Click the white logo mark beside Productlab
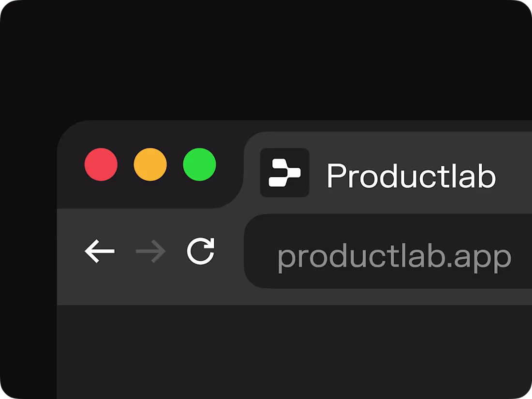 (284, 173)
